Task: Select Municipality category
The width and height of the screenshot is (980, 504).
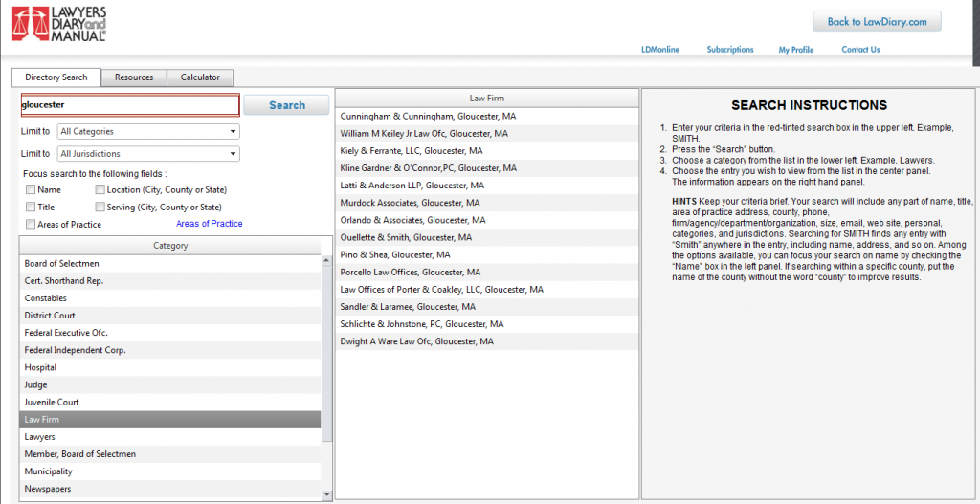Action: coord(170,471)
